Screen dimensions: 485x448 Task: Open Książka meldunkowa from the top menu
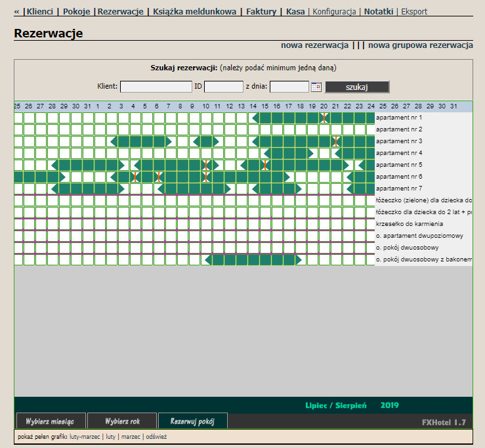point(194,11)
